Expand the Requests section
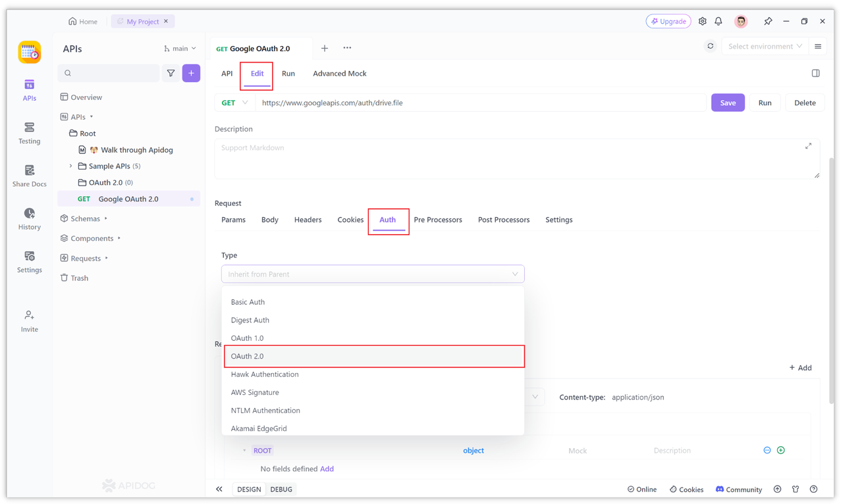The height and width of the screenshot is (504, 843). (x=106, y=258)
